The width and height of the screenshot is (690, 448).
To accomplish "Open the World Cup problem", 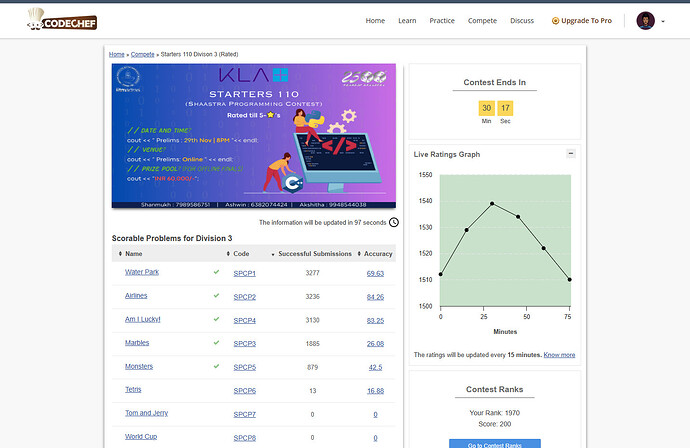I will click(141, 437).
